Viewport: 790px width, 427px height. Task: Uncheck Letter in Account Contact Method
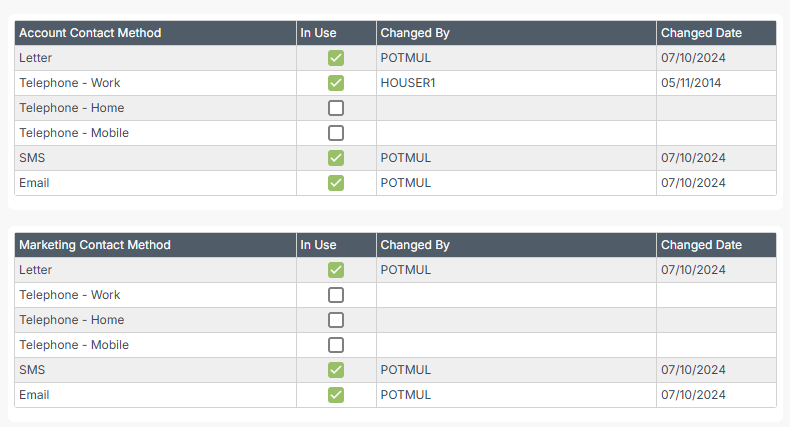coord(336,58)
